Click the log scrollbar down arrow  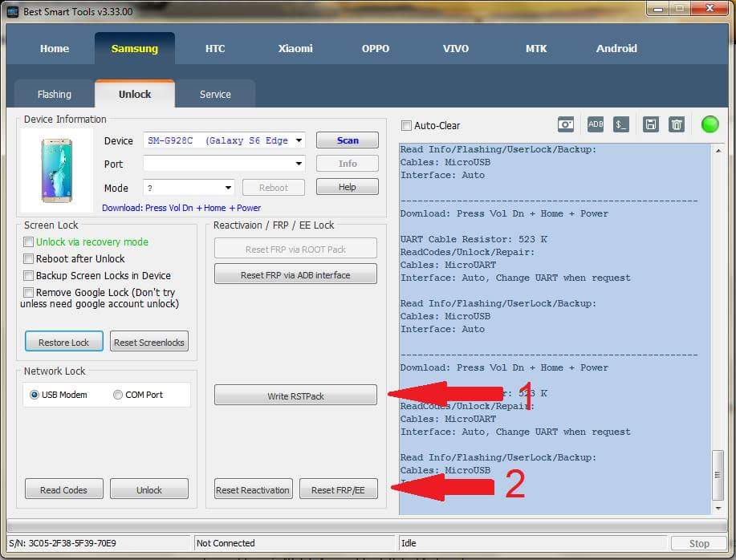(x=718, y=509)
